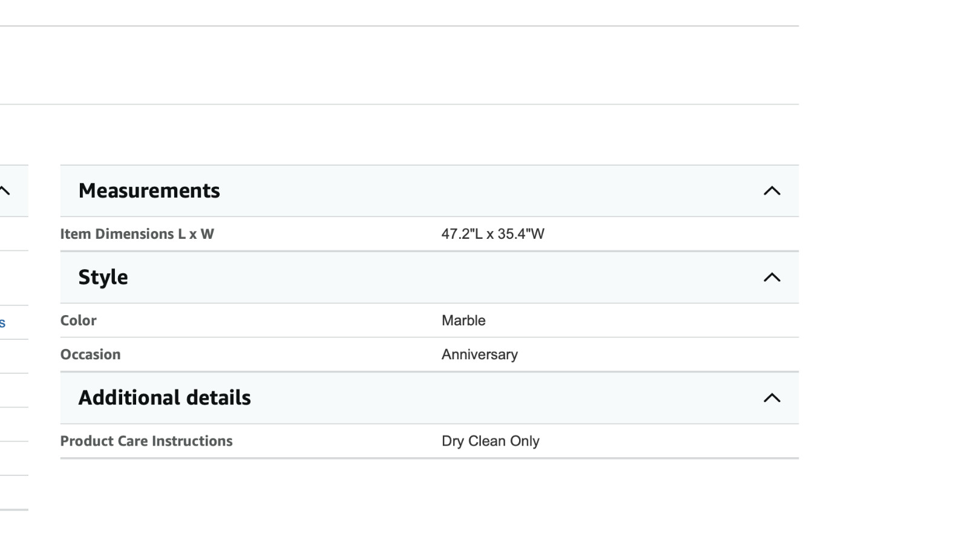Image resolution: width=968 pixels, height=560 pixels.
Task: Click the Color label
Action: click(x=79, y=321)
